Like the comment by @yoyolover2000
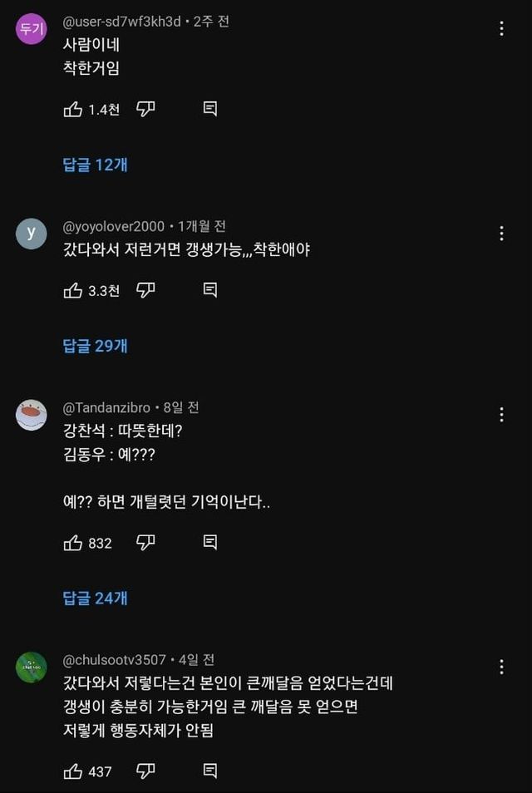The height and width of the screenshot is (793, 532). pyautogui.click(x=73, y=290)
